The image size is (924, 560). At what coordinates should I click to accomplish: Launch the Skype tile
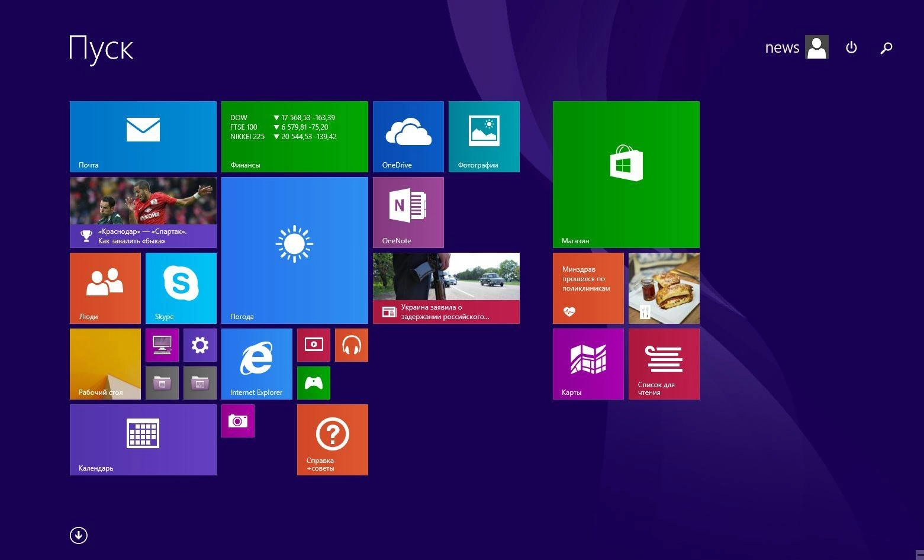coord(181,288)
